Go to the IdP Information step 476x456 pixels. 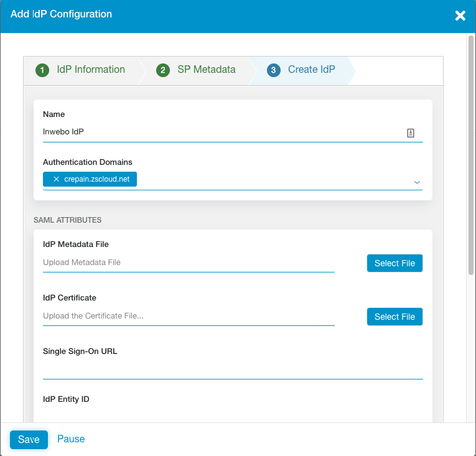click(91, 70)
